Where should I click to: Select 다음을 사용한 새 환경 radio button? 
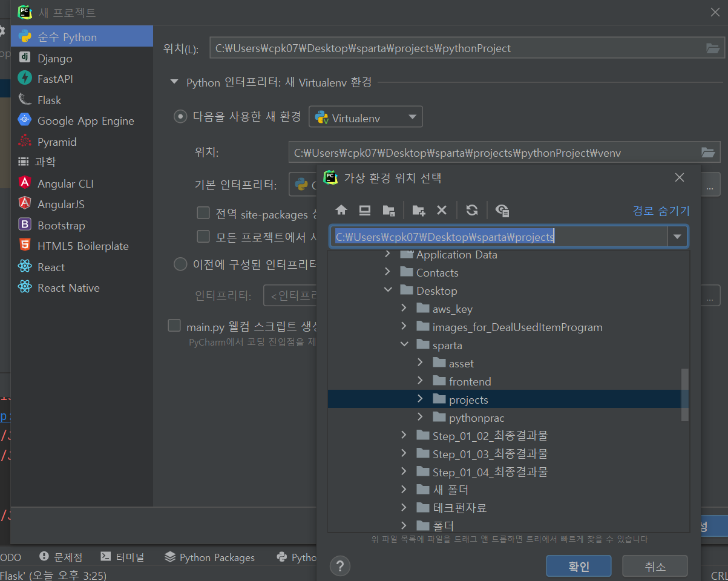click(x=180, y=117)
